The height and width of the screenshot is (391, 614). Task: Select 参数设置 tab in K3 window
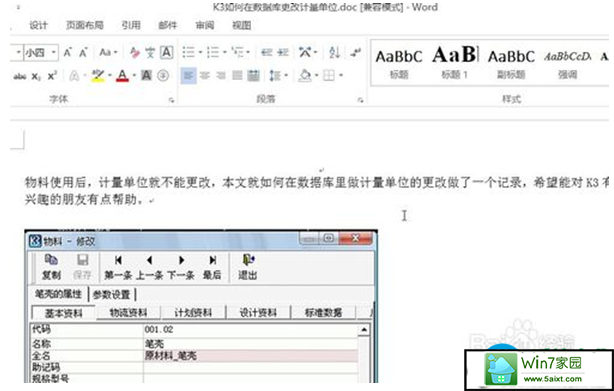[112, 294]
